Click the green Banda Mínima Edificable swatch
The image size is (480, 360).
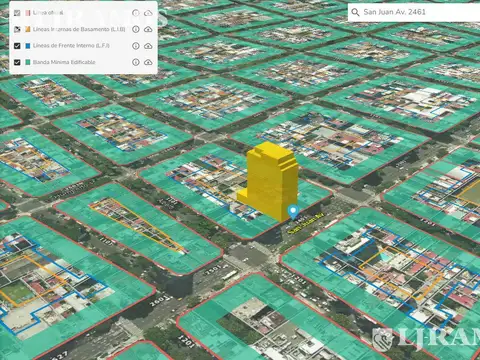tap(28, 62)
